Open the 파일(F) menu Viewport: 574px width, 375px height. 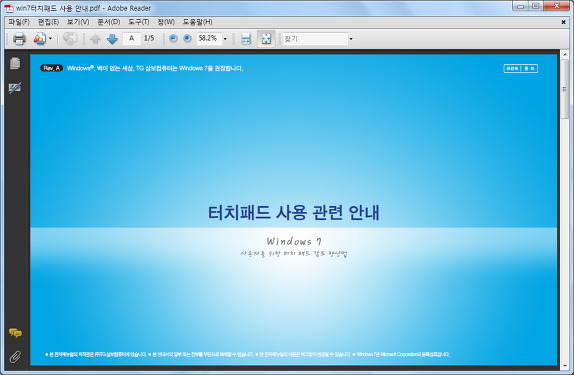(19, 22)
